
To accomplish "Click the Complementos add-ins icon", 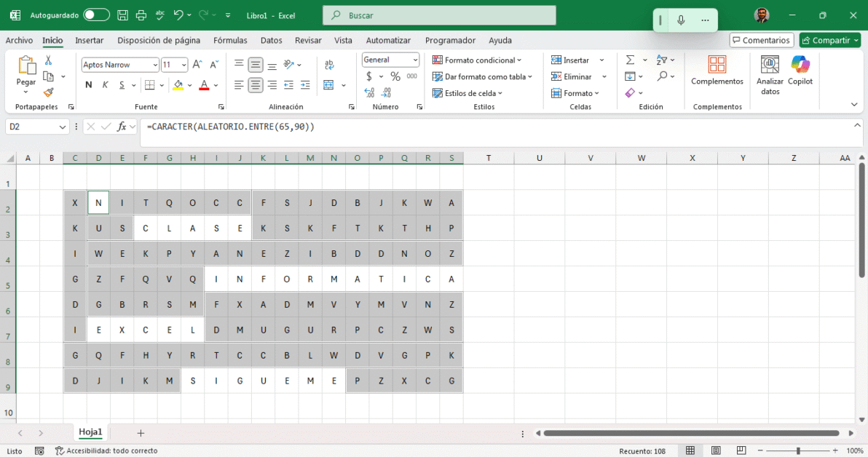I will point(717,65).
